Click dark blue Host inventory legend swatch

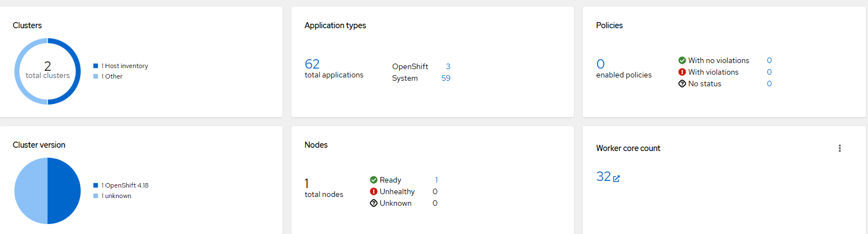pyautogui.click(x=96, y=66)
